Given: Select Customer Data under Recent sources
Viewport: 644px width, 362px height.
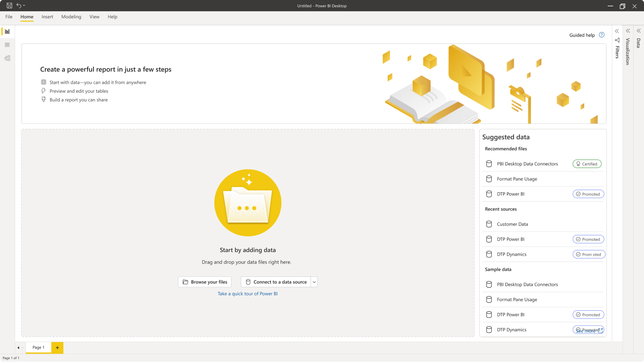Looking at the screenshot, I should pos(512,224).
